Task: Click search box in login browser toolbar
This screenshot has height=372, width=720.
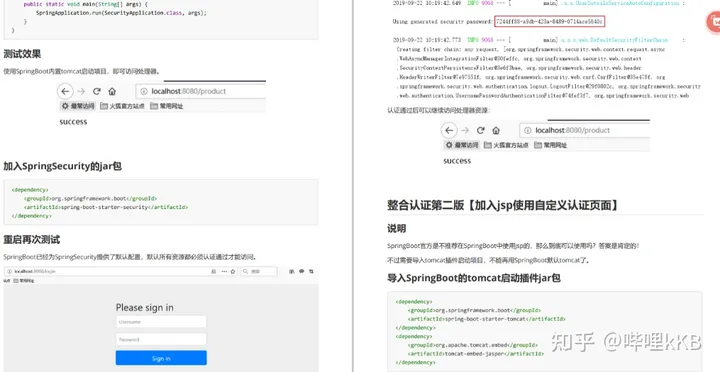Action: 259,271
